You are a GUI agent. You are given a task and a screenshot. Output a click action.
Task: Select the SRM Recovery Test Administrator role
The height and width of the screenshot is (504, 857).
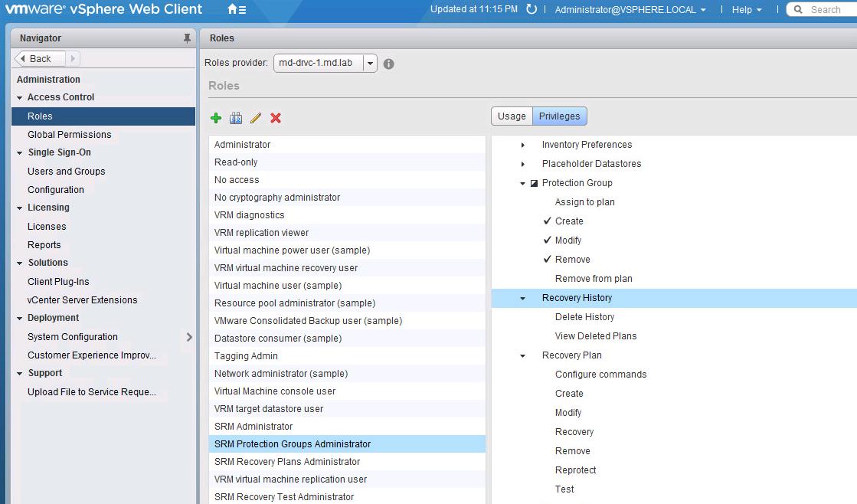pyautogui.click(x=347, y=497)
